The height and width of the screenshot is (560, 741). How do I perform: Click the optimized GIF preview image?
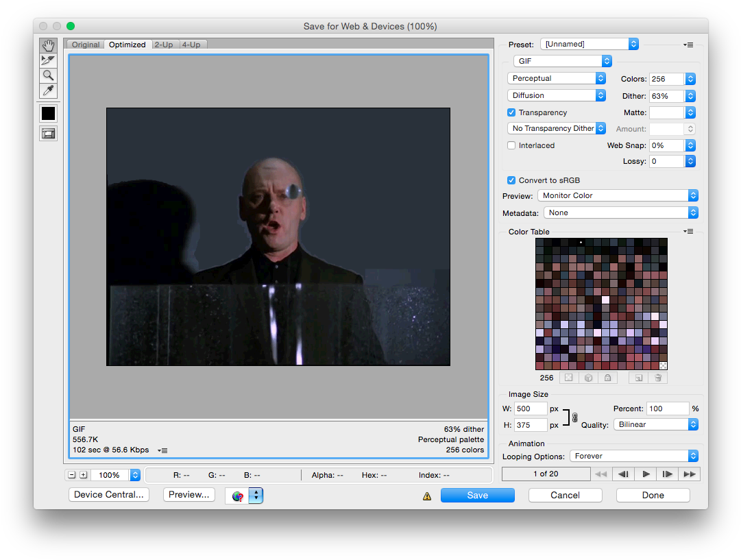click(278, 236)
